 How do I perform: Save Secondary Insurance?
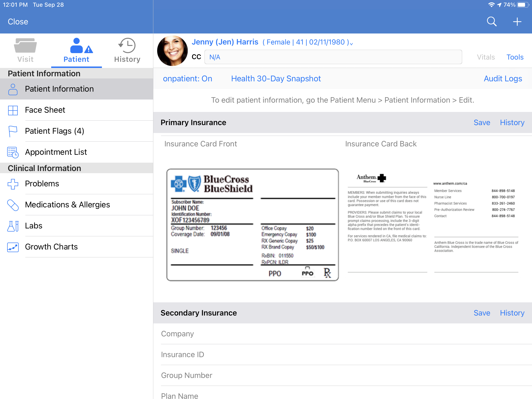tap(482, 313)
